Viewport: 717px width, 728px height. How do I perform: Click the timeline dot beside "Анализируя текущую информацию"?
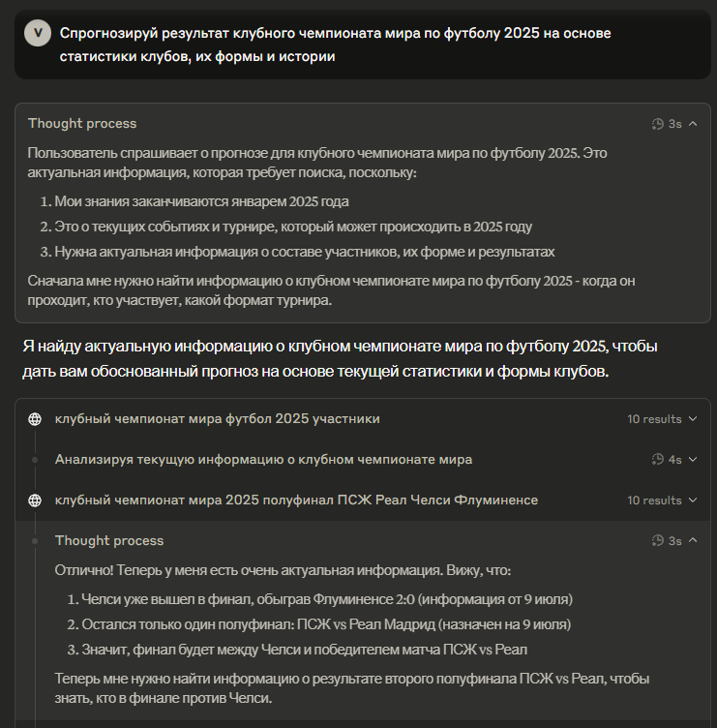pyautogui.click(x=35, y=459)
